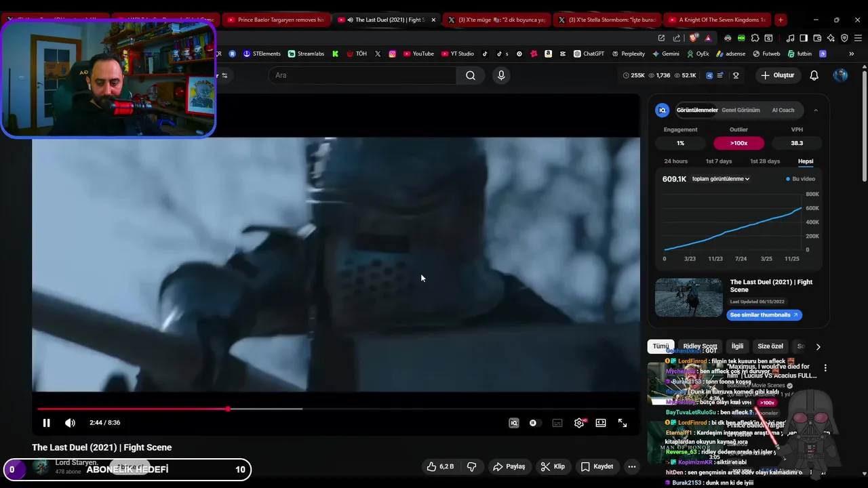The width and height of the screenshot is (868, 488).
Task: Open the player settings gear
Action: [579, 423]
